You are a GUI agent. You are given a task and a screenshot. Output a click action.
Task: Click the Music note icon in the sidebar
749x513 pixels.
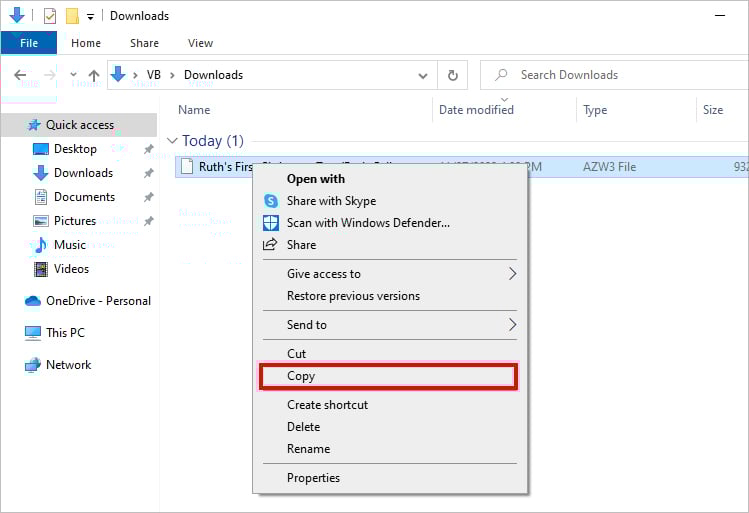pos(40,245)
